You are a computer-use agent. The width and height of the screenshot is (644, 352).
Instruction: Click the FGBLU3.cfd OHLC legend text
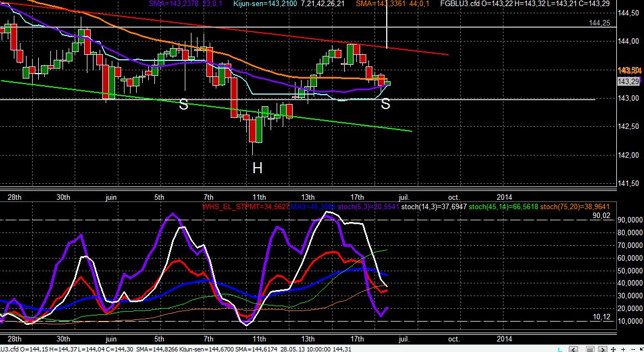click(524, 4)
